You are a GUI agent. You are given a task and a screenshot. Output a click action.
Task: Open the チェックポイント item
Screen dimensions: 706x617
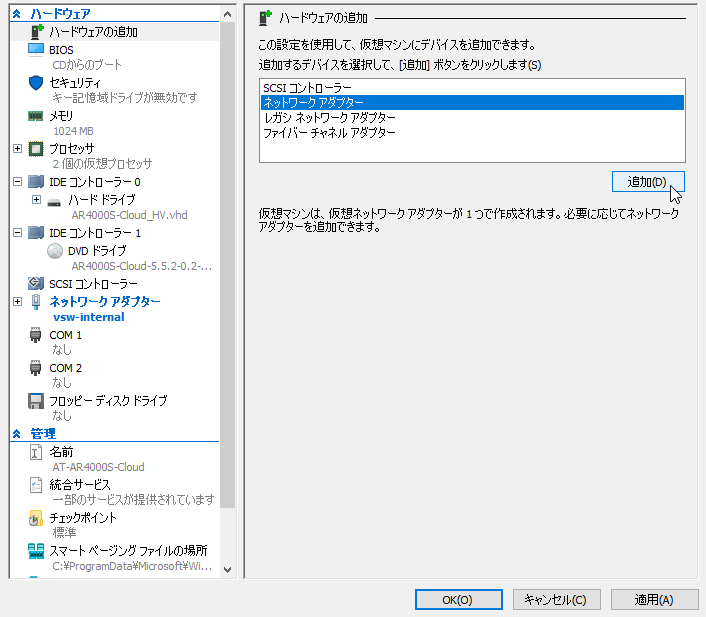[x=83, y=518]
